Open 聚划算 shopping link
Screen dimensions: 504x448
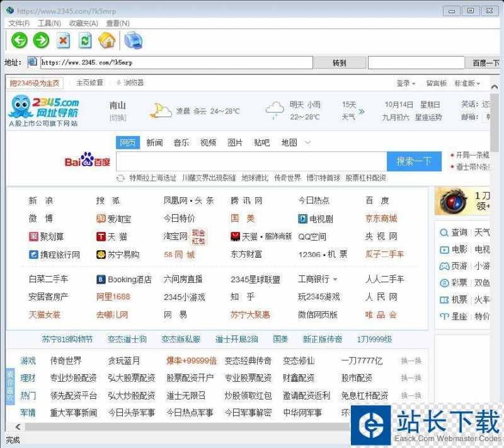(46, 237)
